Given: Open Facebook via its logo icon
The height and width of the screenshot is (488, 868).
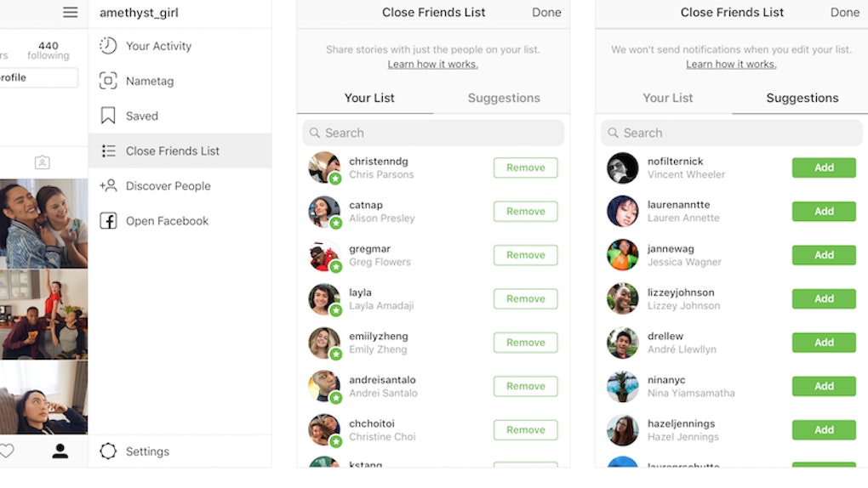Looking at the screenshot, I should click(108, 221).
